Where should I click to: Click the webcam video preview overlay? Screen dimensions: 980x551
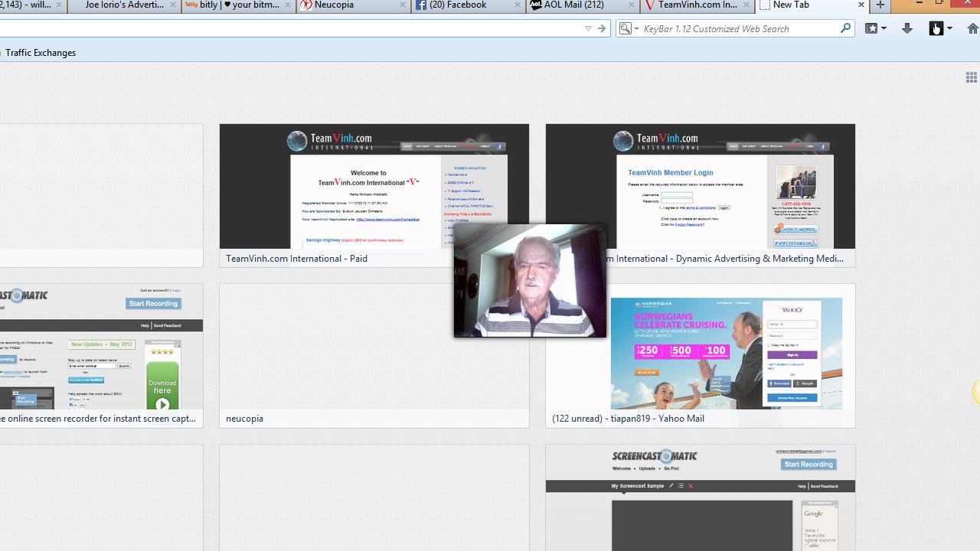[x=530, y=280]
